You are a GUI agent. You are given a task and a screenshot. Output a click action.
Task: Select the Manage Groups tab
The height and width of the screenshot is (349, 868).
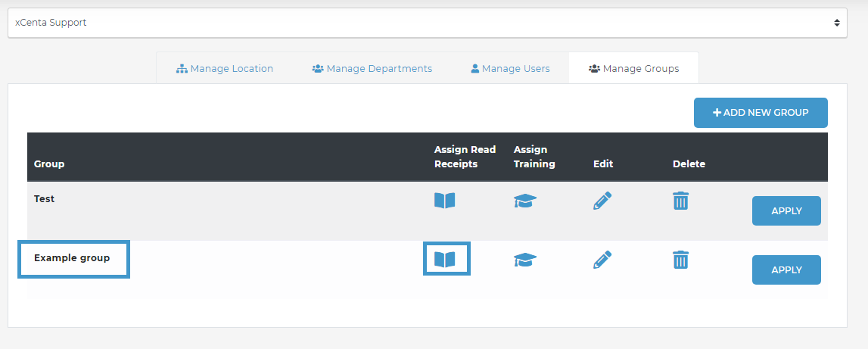click(634, 69)
